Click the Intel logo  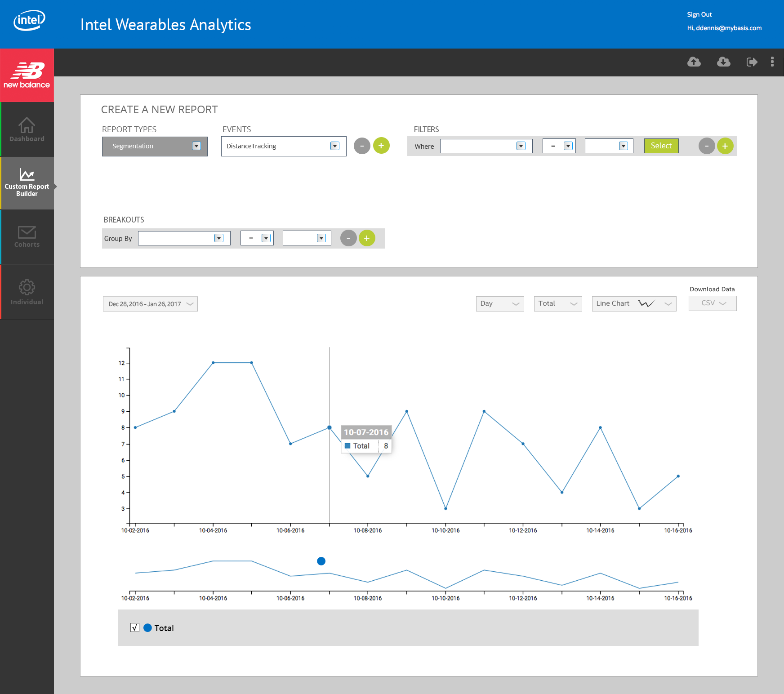pos(29,20)
